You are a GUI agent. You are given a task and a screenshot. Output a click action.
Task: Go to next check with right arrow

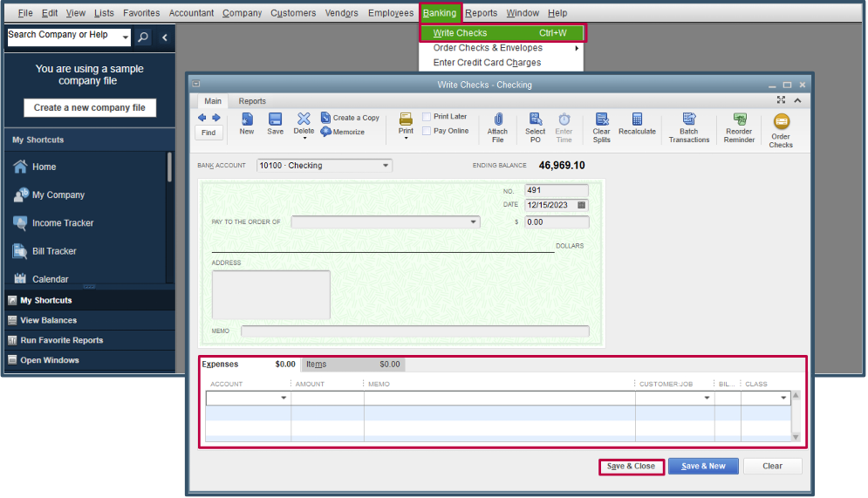[215, 118]
